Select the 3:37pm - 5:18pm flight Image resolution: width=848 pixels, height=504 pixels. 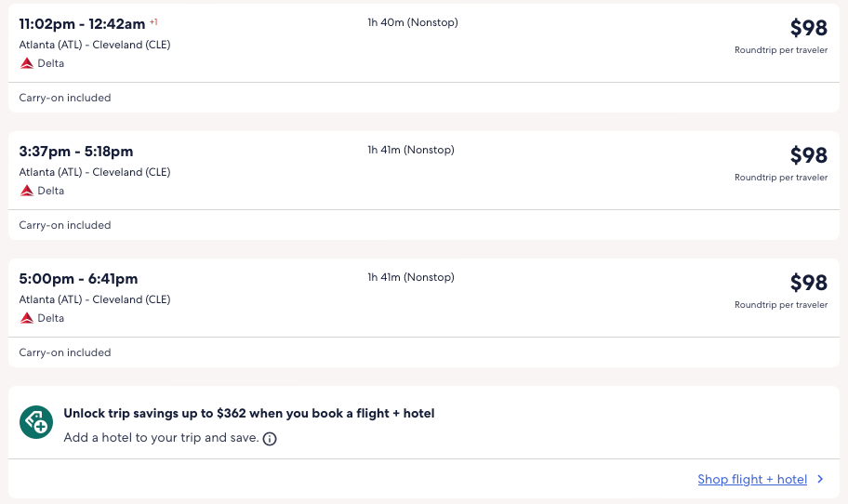76,152
